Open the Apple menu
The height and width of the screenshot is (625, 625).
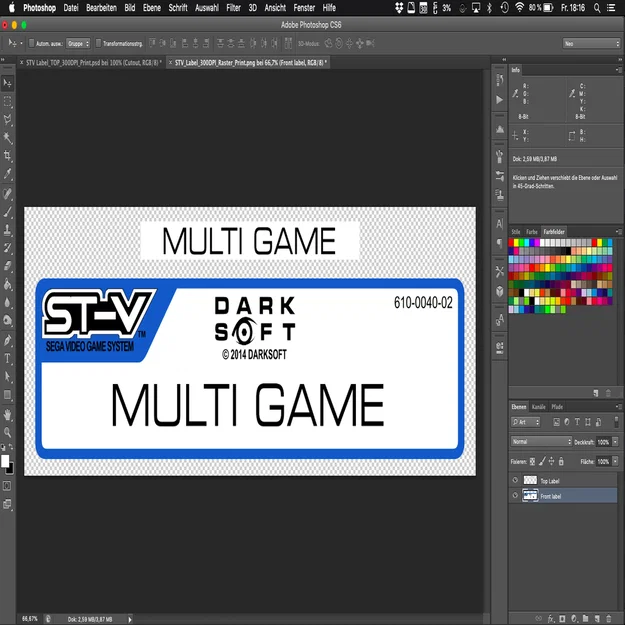11,8
